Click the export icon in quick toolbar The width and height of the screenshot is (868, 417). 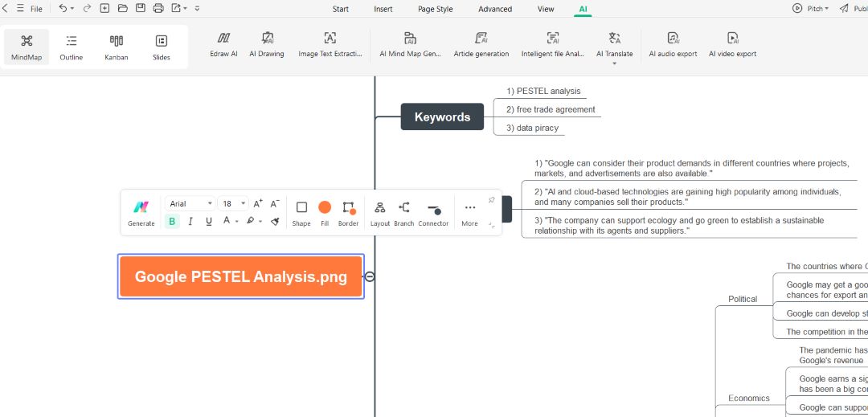[176, 8]
